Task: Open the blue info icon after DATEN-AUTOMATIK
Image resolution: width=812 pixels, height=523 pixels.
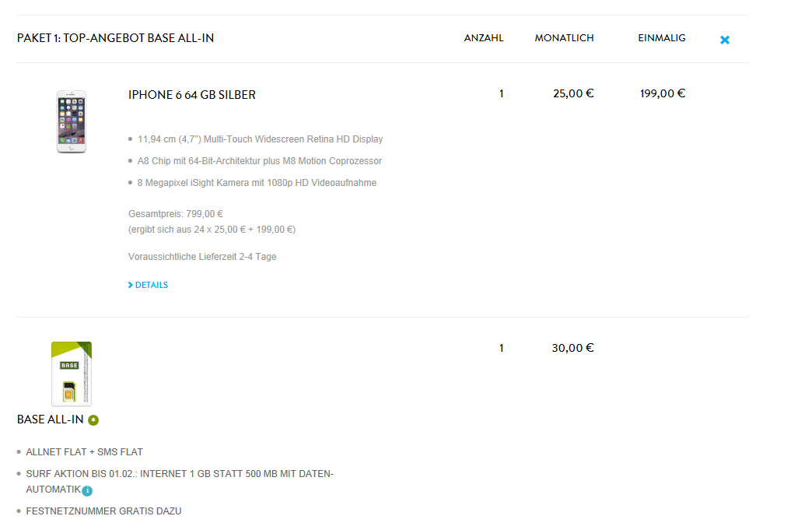Action: point(87,490)
